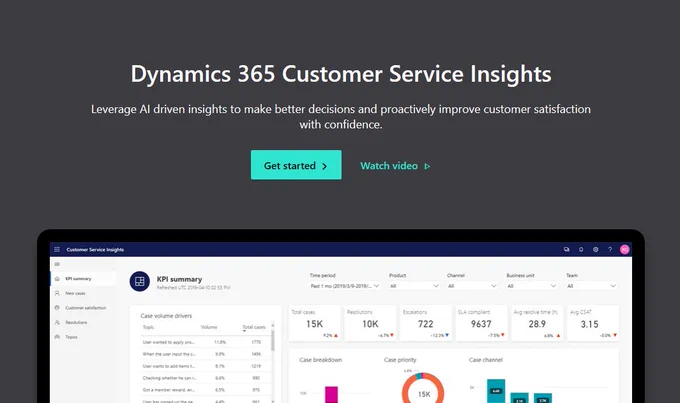The image size is (680, 403).
Task: Open the help question mark icon
Action: coord(610,249)
